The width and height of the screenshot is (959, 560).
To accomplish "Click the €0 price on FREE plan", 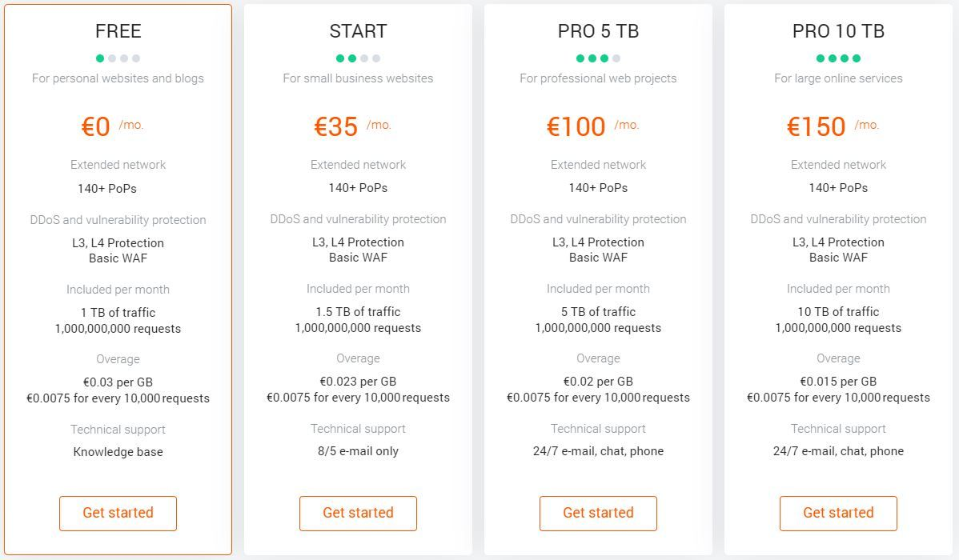I will 96,126.
